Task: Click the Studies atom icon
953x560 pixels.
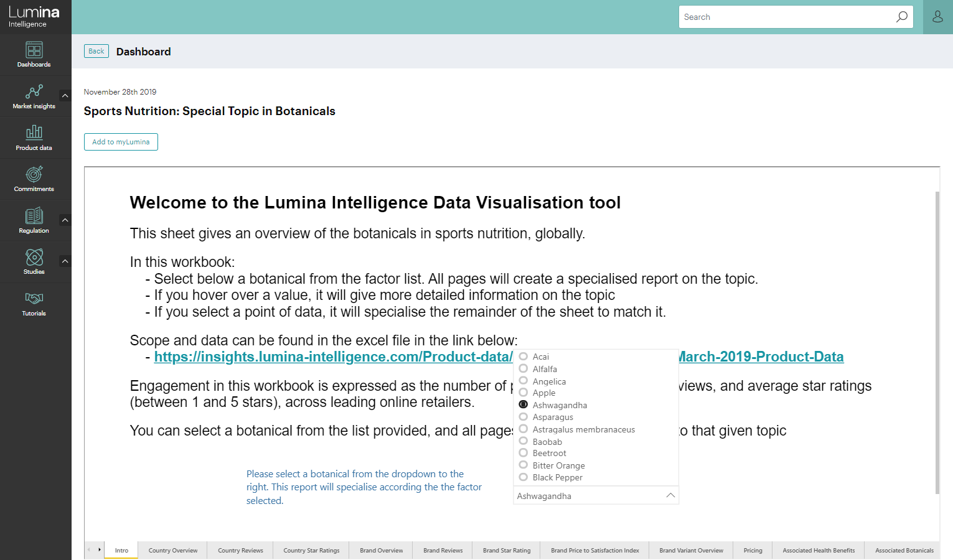Action: coord(34,257)
